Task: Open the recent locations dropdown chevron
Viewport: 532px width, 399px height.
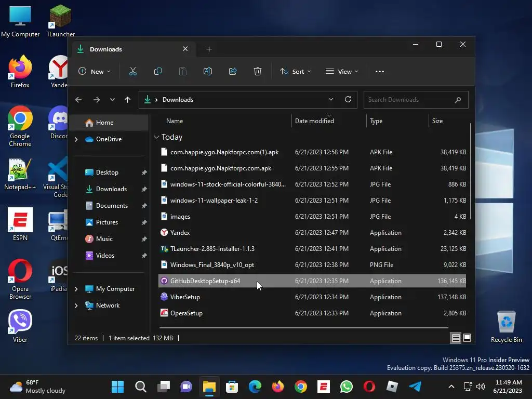Action: coord(112,100)
